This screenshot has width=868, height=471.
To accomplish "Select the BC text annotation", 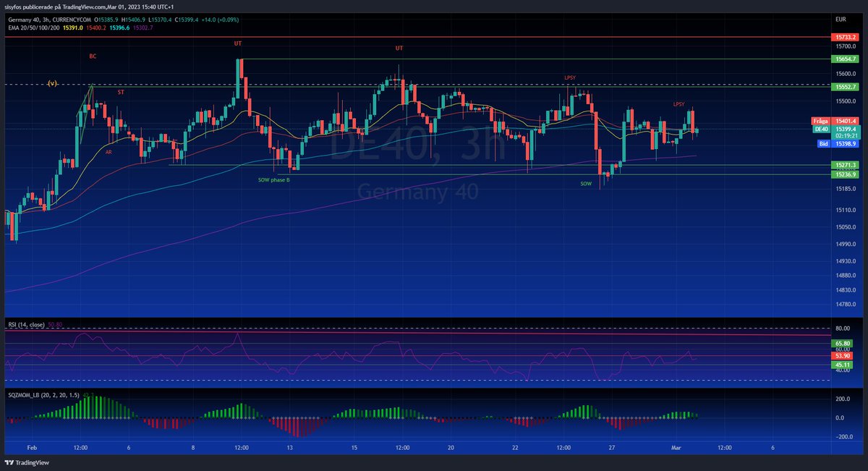I will [93, 56].
